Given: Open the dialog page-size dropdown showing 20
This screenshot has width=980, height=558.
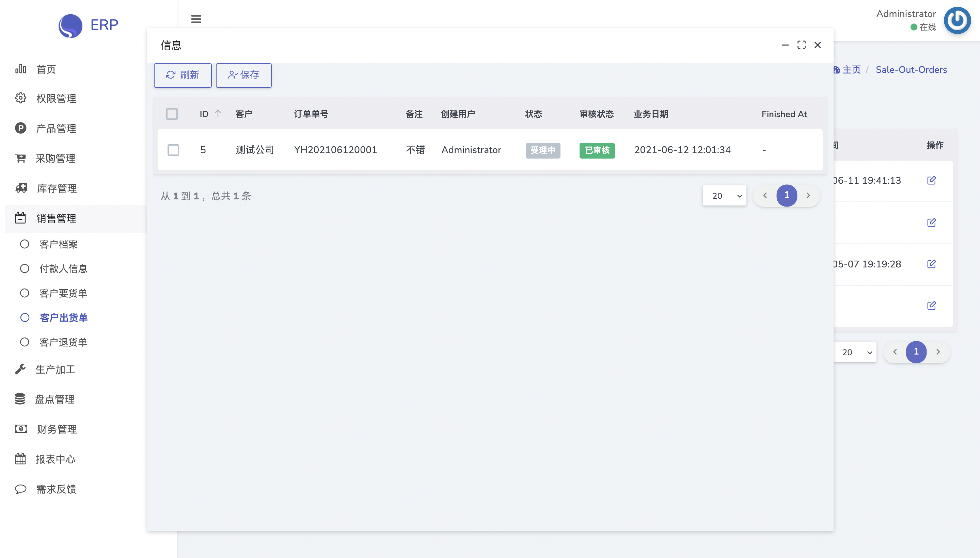Looking at the screenshot, I should click(724, 195).
